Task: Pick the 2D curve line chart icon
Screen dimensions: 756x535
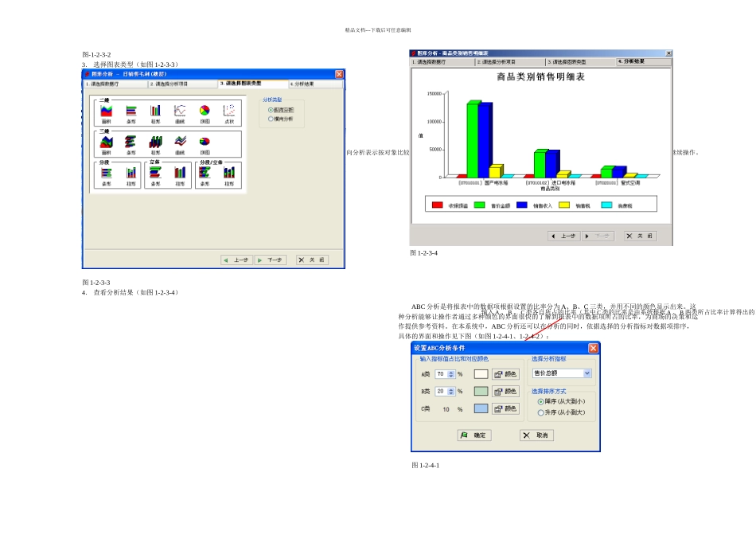Action: (x=180, y=111)
